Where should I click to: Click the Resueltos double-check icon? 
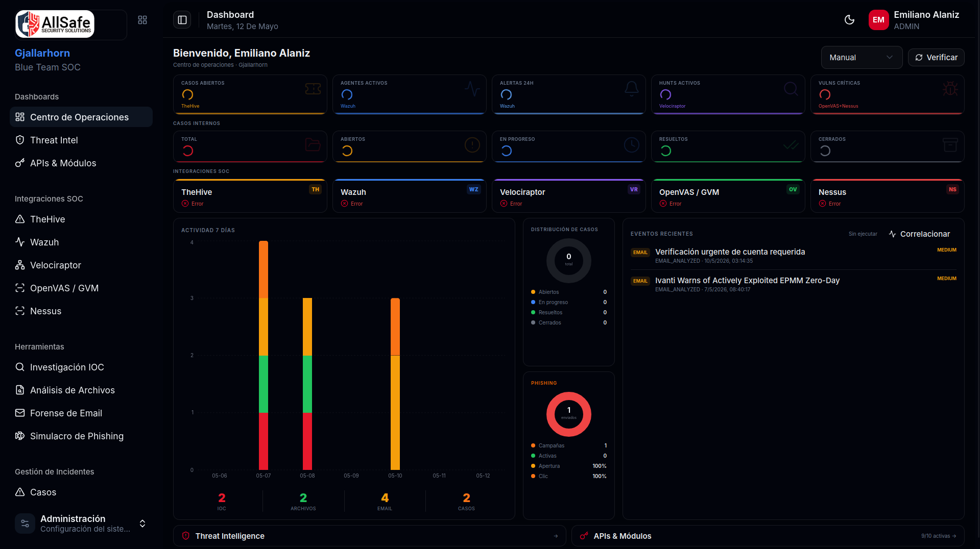coord(791,145)
